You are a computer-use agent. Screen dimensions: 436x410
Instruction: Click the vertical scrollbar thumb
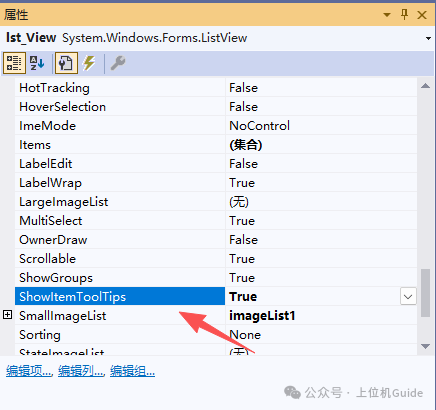point(425,293)
